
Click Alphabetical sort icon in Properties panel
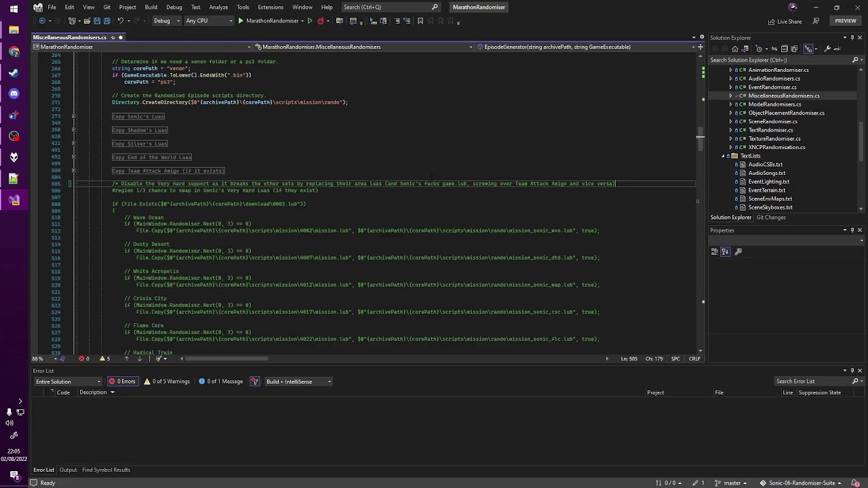click(x=725, y=251)
